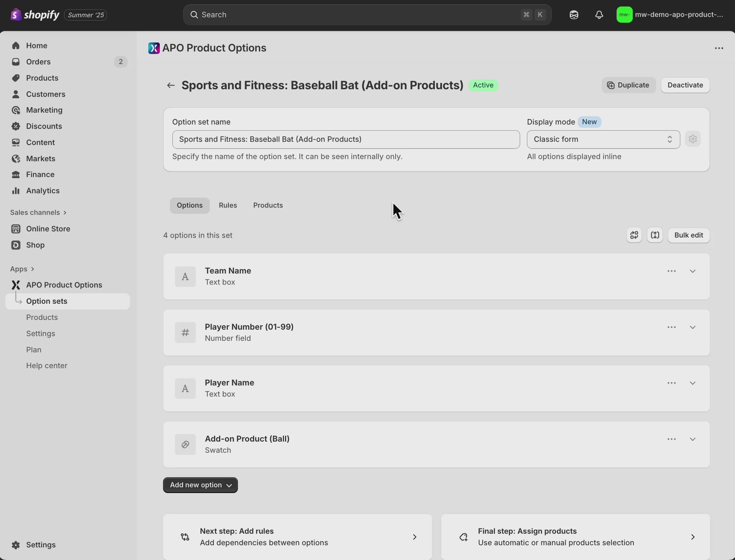The image size is (735, 560).
Task: Click the Assign products step icon
Action: (x=463, y=537)
